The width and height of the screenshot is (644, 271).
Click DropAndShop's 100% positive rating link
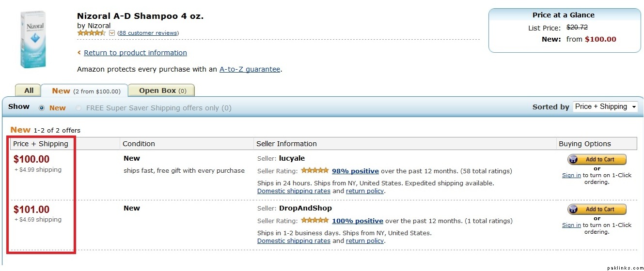click(357, 221)
